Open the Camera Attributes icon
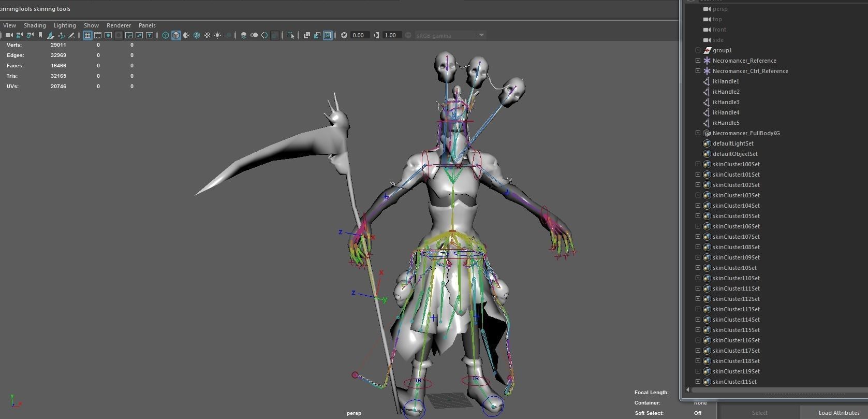The width and height of the screenshot is (868, 419). 30,35
